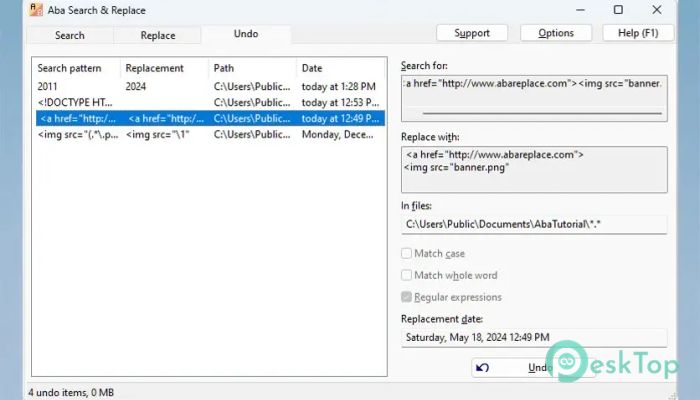The width and height of the screenshot is (700, 400).
Task: Select the highlighted <a href="http:/... row
Action: 210,119
